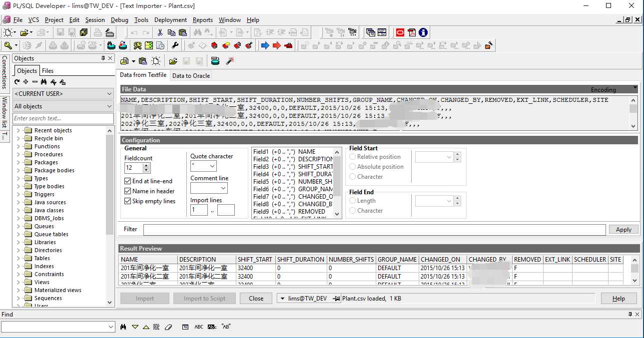Click the Objects tree vertical scrollbar

coord(110,216)
